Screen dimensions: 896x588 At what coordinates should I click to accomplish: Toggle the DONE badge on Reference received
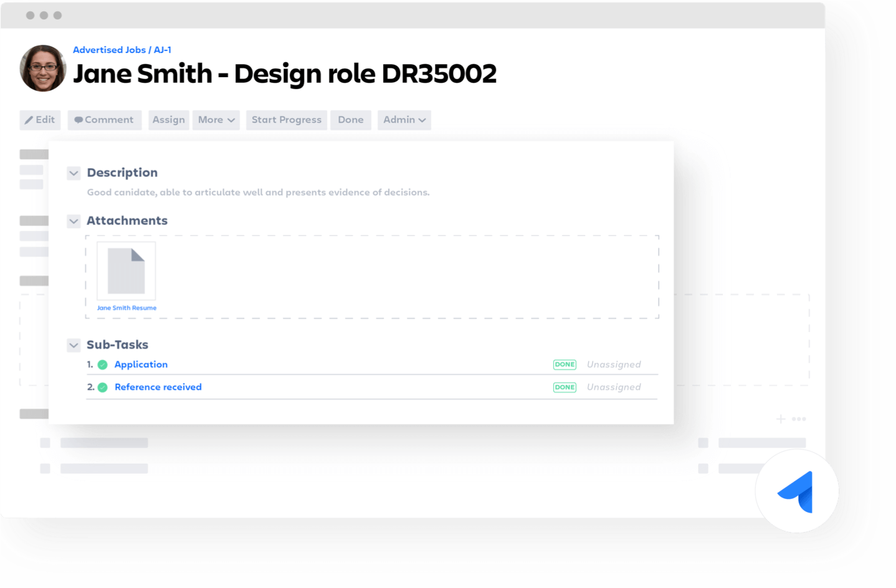564,387
